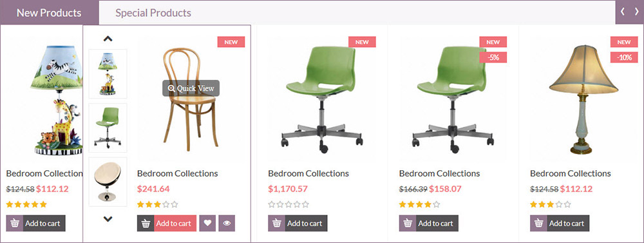Move thumbnail list up with the chevron
Screen dimensions: 644x243
[x=108, y=39]
